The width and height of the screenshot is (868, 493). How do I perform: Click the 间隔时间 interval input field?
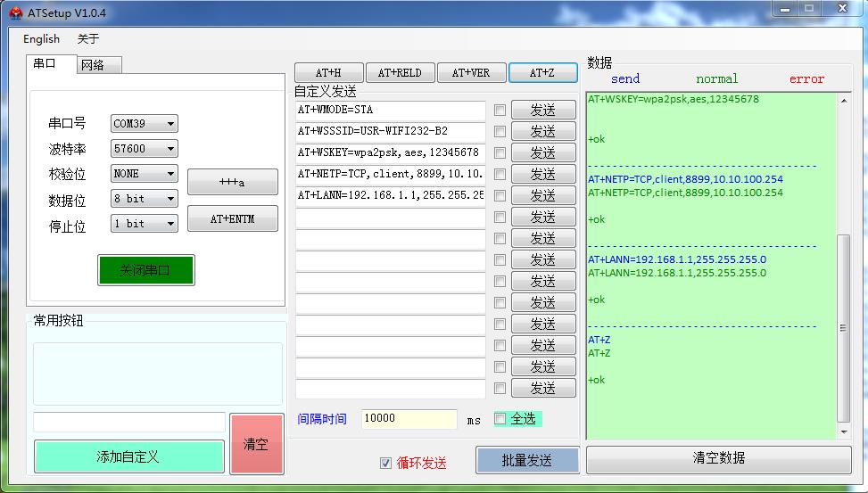(x=409, y=419)
